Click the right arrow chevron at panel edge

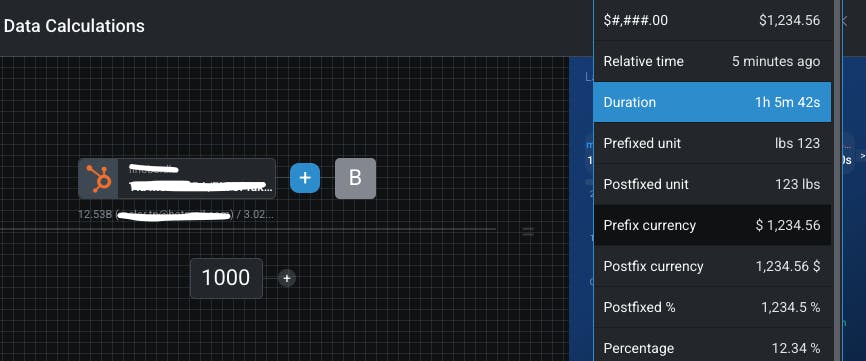pos(863,156)
